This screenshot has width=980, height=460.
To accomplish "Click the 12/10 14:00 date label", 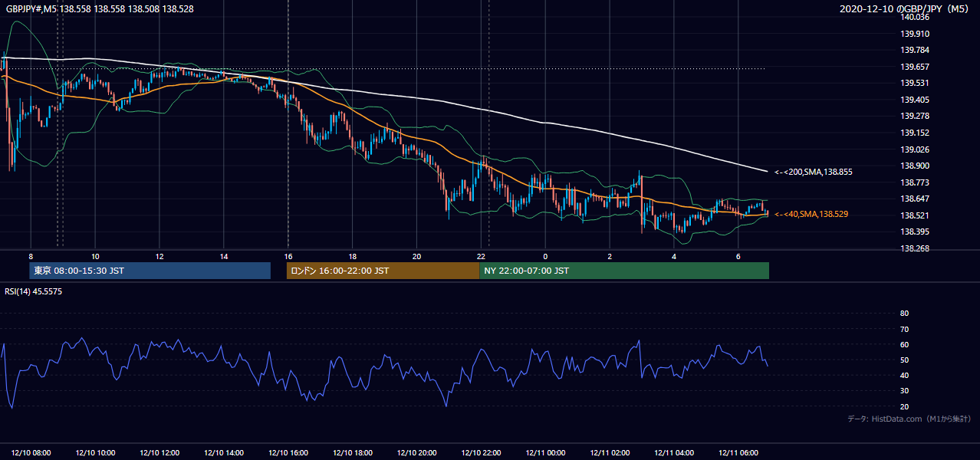I will 225,453.
